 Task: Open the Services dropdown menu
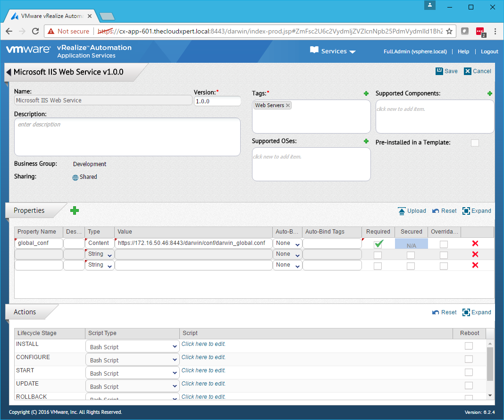coord(333,51)
